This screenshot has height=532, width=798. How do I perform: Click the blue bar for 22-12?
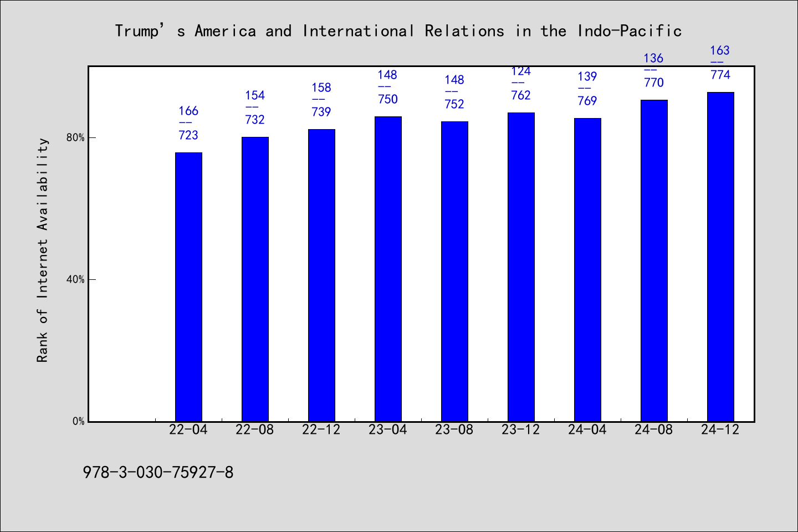coord(321,275)
